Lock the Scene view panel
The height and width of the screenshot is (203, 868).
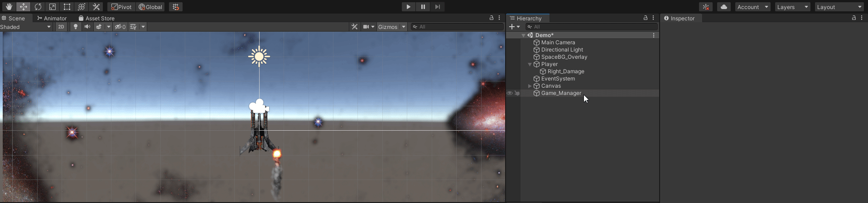tap(492, 18)
